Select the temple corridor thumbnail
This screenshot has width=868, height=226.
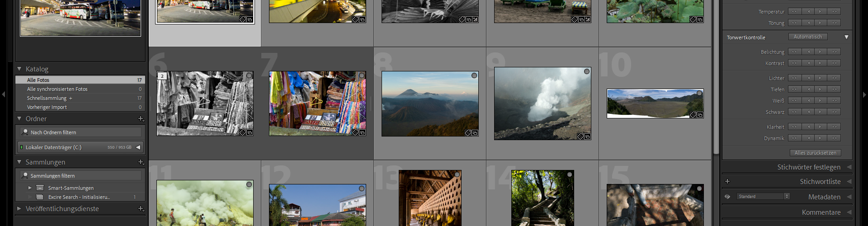430,198
